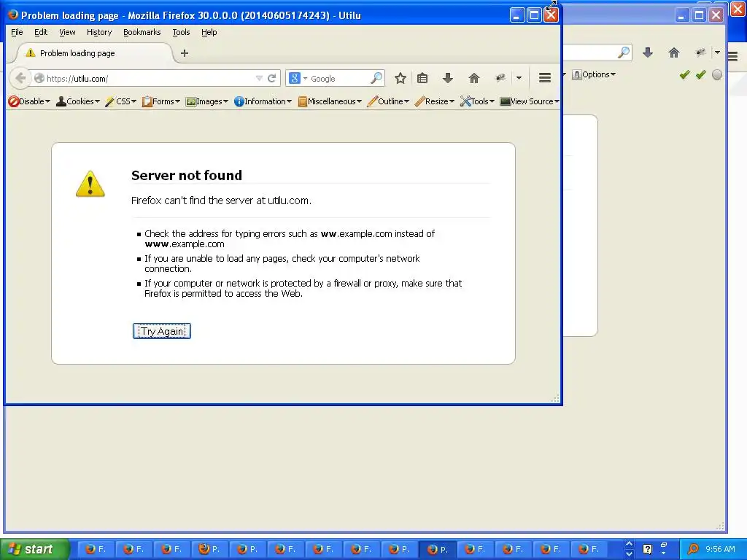747x560 pixels.
Task: Click the Firebug bug icon in front window
Action: pyautogui.click(x=500, y=78)
